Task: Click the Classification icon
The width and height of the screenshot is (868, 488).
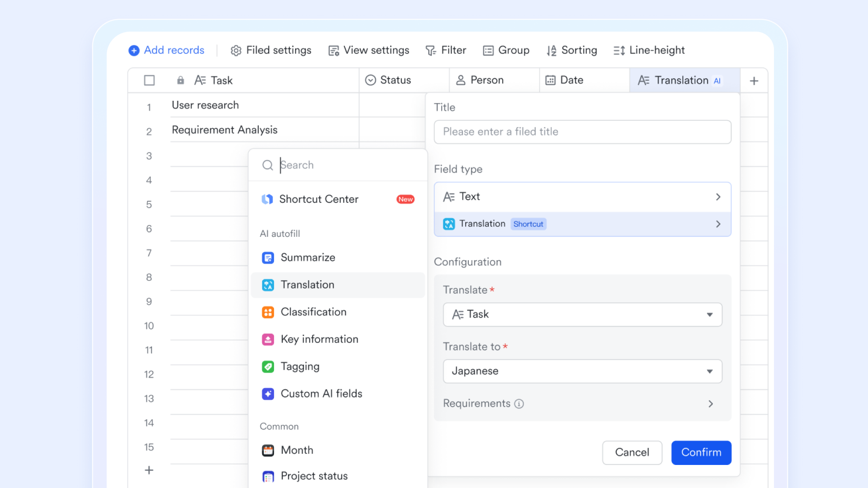Action: [x=268, y=312]
